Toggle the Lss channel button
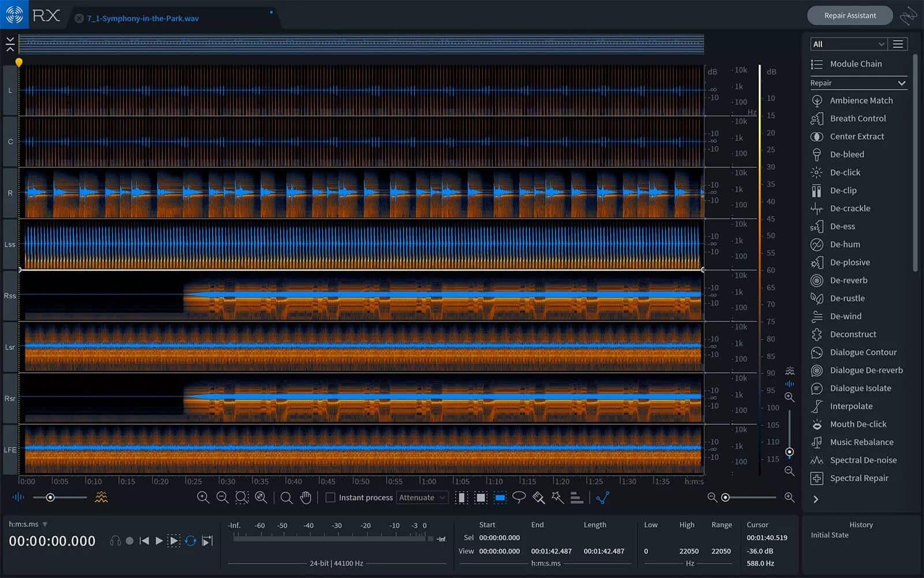Viewport: 924px width, 578px height. [10, 244]
